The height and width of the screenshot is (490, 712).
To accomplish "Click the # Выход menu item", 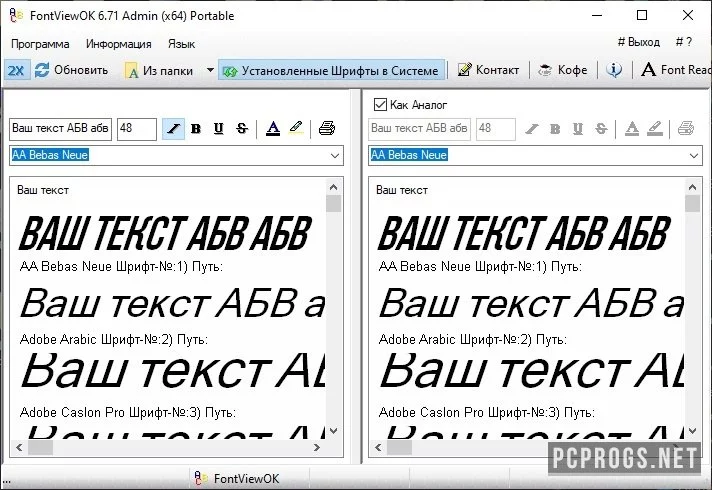I will pyautogui.click(x=638, y=42).
